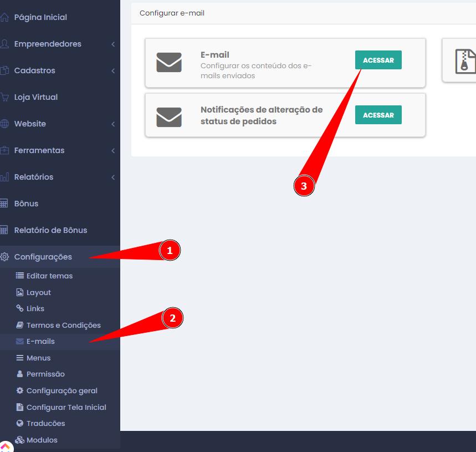
Task: Expand the Empreendedores submenu chevron
Action: pos(113,44)
